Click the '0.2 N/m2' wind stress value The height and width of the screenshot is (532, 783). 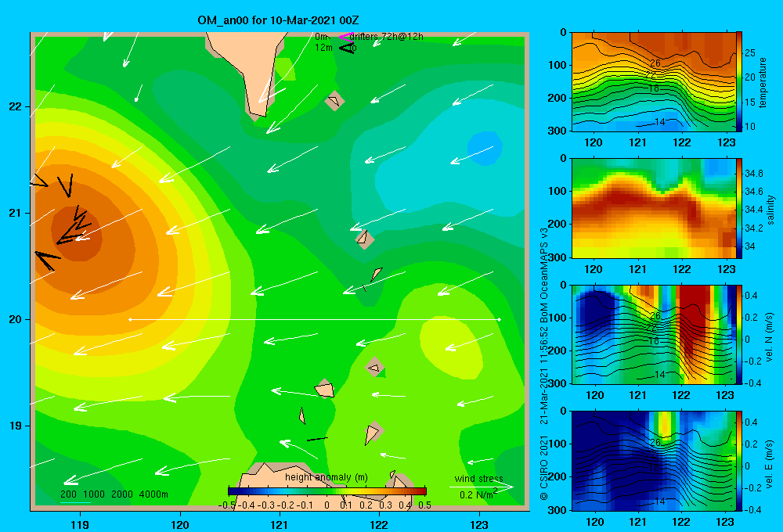478,494
